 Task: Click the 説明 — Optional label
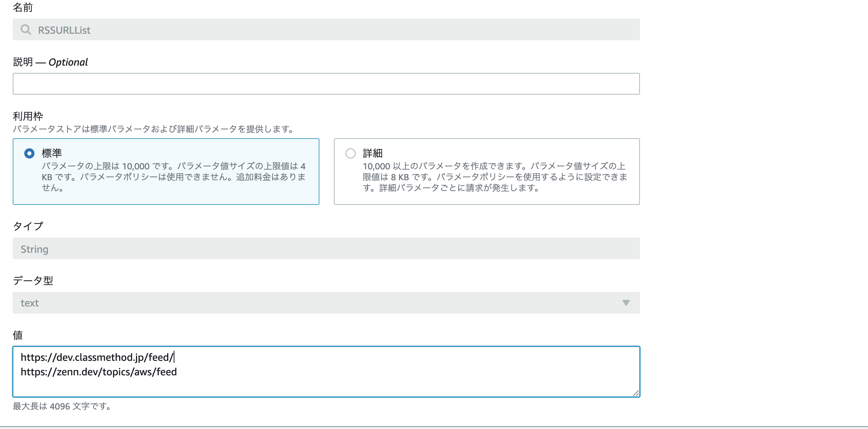click(x=50, y=62)
